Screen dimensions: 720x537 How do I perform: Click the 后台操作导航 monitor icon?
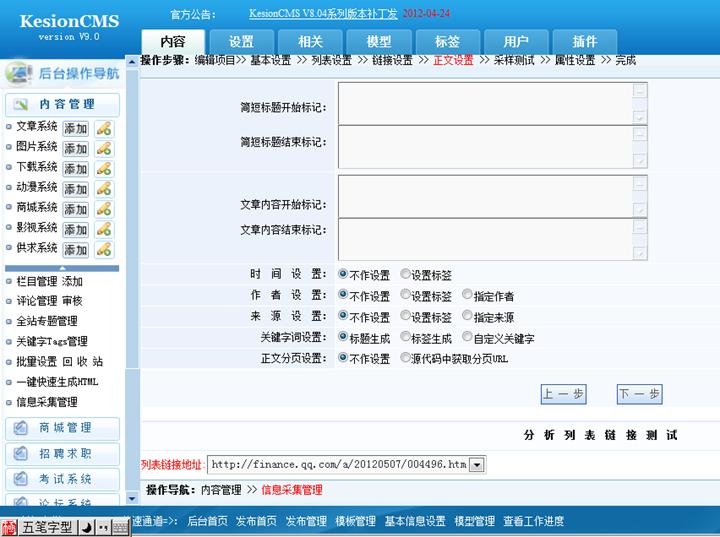point(18,73)
